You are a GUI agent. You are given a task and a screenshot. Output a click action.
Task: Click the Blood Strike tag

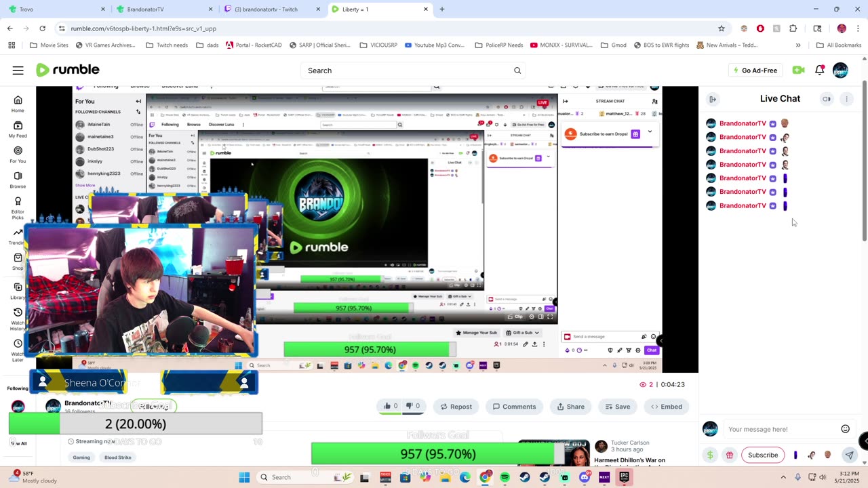[x=118, y=457]
